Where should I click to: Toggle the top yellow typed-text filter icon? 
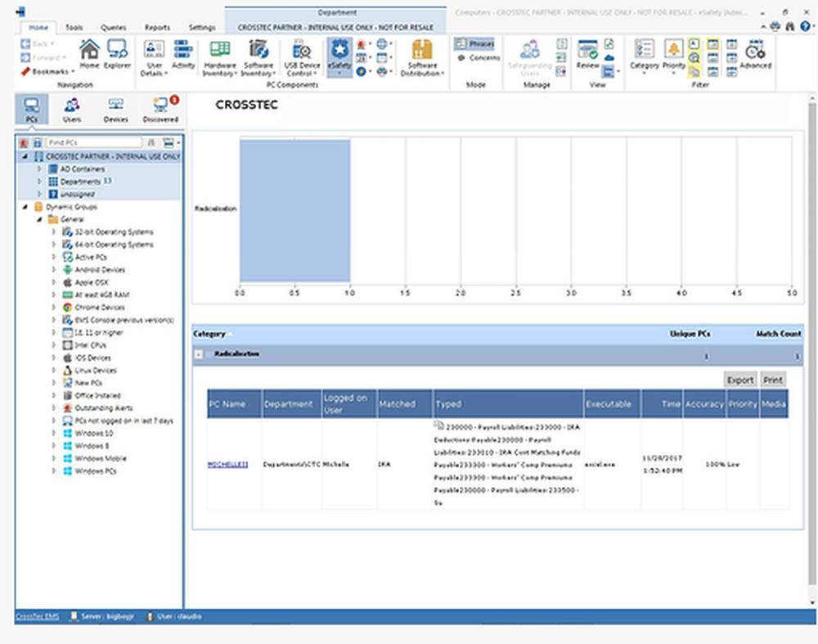[694, 44]
